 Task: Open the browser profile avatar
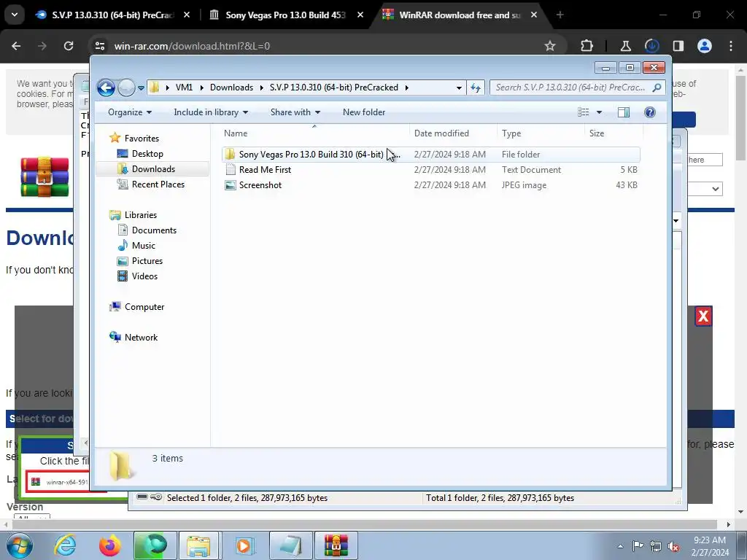tap(704, 46)
